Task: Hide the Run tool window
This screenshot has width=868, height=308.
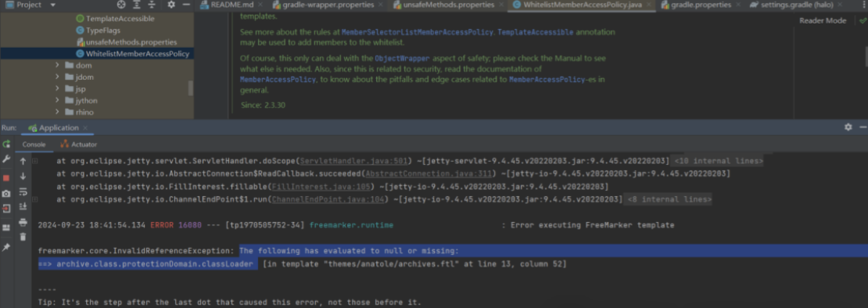Action: pos(863,127)
